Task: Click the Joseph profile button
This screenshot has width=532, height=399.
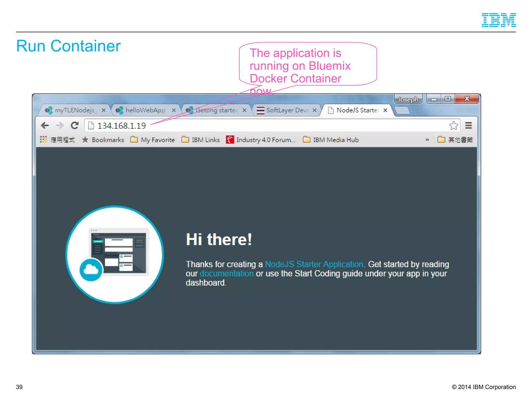Action: point(408,99)
